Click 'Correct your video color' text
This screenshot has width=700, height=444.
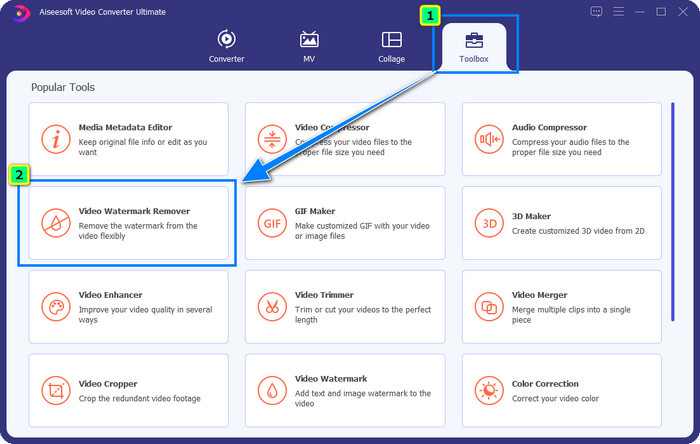coord(555,398)
